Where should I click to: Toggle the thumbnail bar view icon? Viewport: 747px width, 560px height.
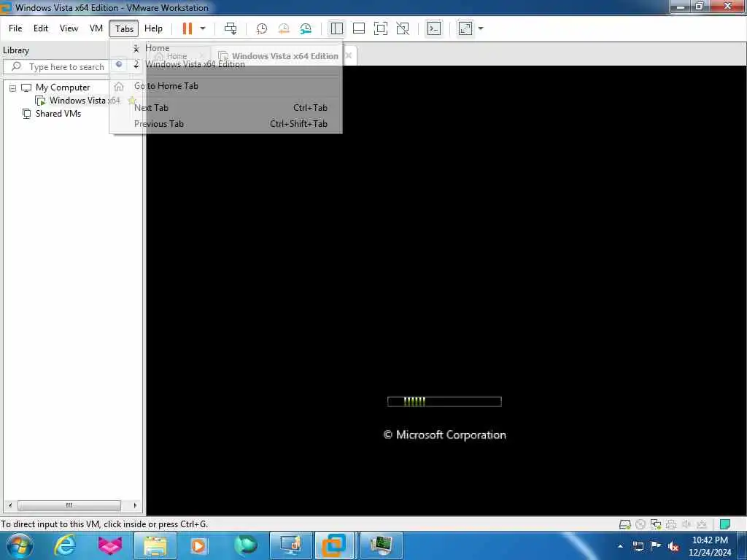coord(359,28)
